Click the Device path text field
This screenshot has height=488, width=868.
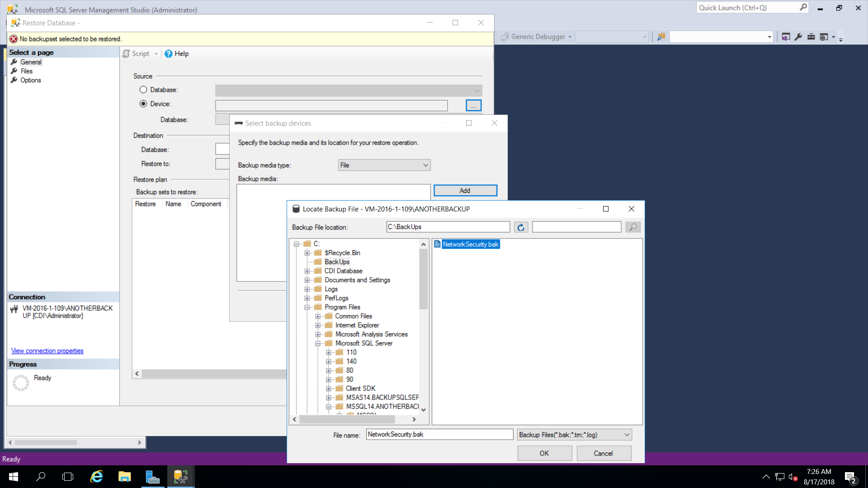(331, 106)
